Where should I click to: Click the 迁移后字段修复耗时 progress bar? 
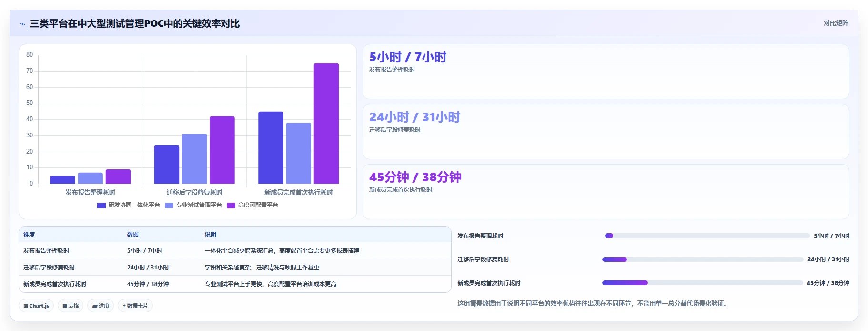click(x=703, y=259)
